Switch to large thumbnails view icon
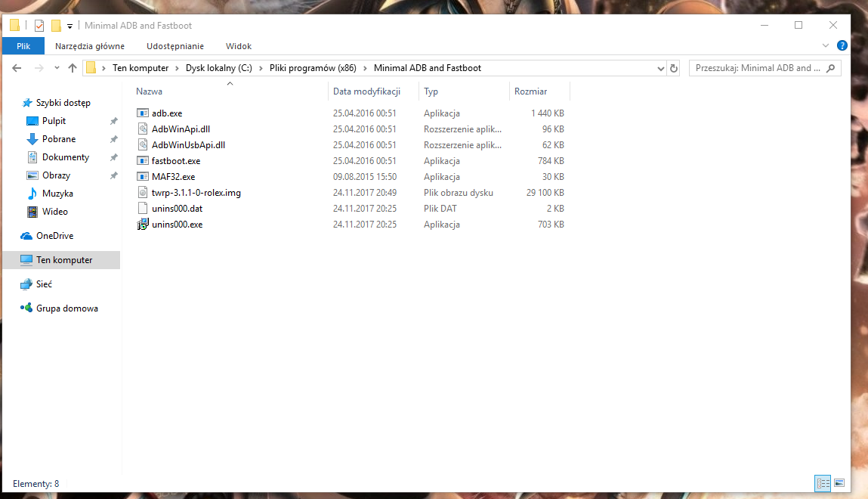This screenshot has width=868, height=499. coord(839,483)
